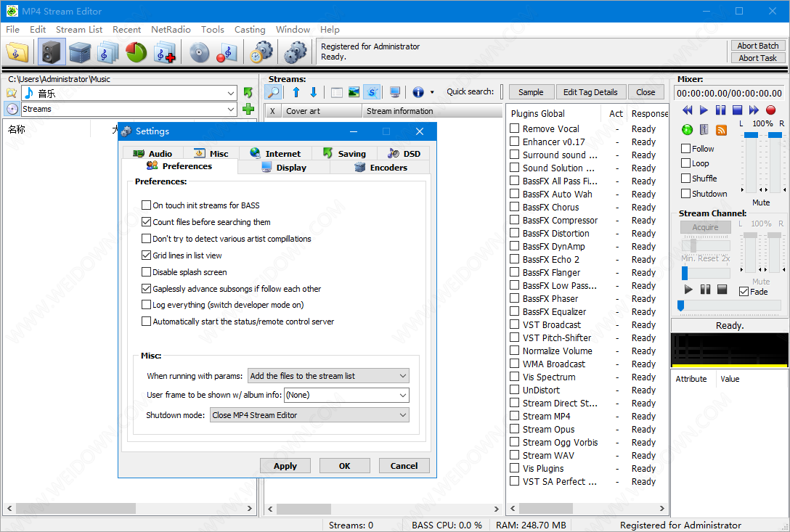This screenshot has height=532, width=790.
Task: Click the blue down arrow in Streams toolbar
Action: 314,91
